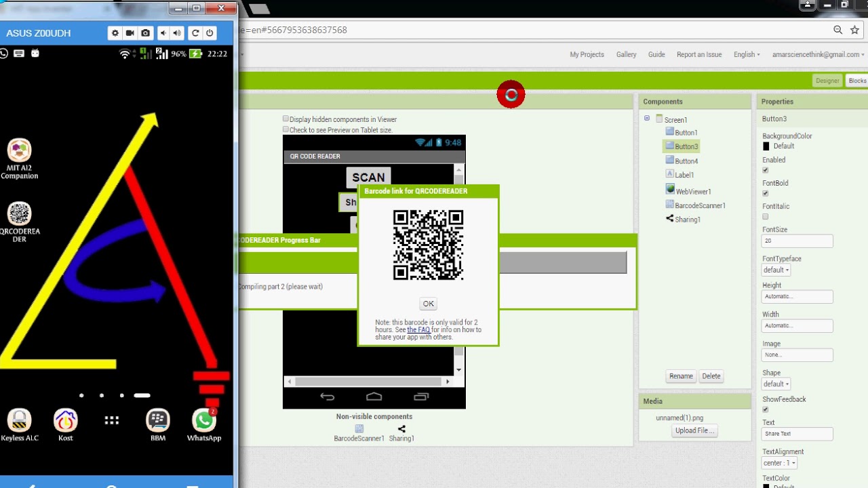Click the FontSize input field
Image resolution: width=868 pixels, height=488 pixels.
(797, 241)
